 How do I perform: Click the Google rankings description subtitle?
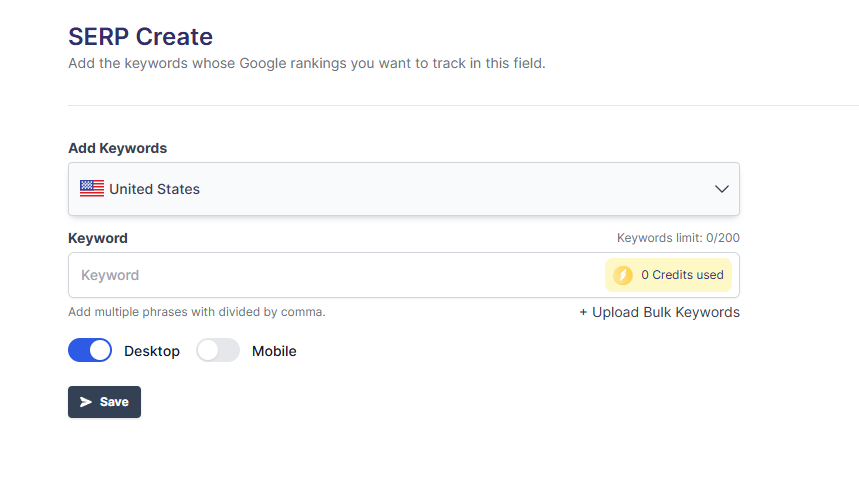point(306,64)
